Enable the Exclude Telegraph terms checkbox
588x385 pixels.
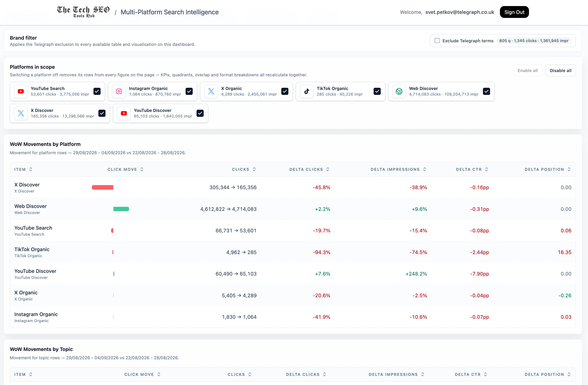tap(437, 41)
